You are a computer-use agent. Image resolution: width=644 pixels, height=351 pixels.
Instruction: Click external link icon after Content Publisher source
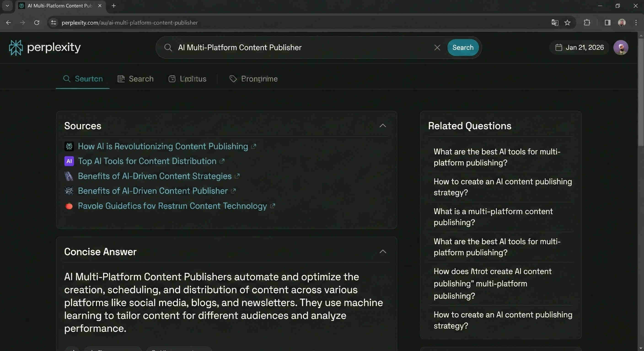point(233,191)
